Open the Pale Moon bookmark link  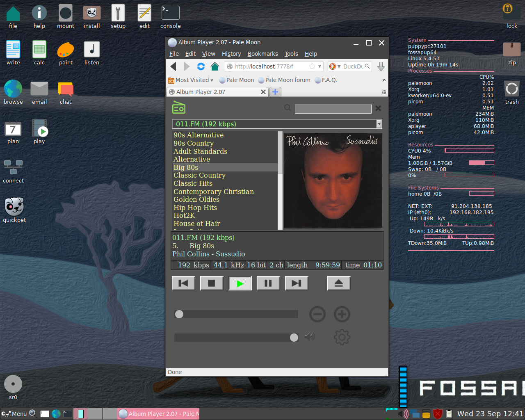[237, 80]
